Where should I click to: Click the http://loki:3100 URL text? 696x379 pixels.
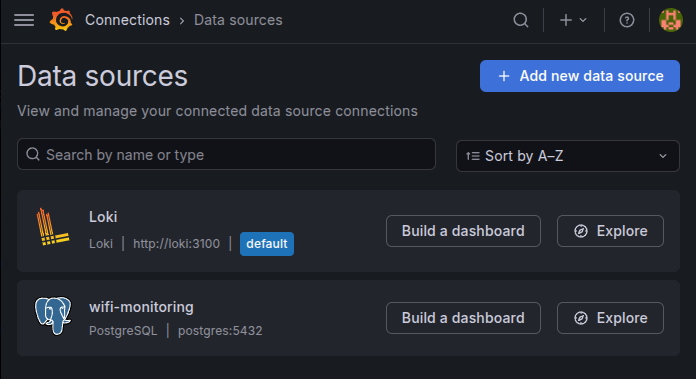pyautogui.click(x=176, y=244)
